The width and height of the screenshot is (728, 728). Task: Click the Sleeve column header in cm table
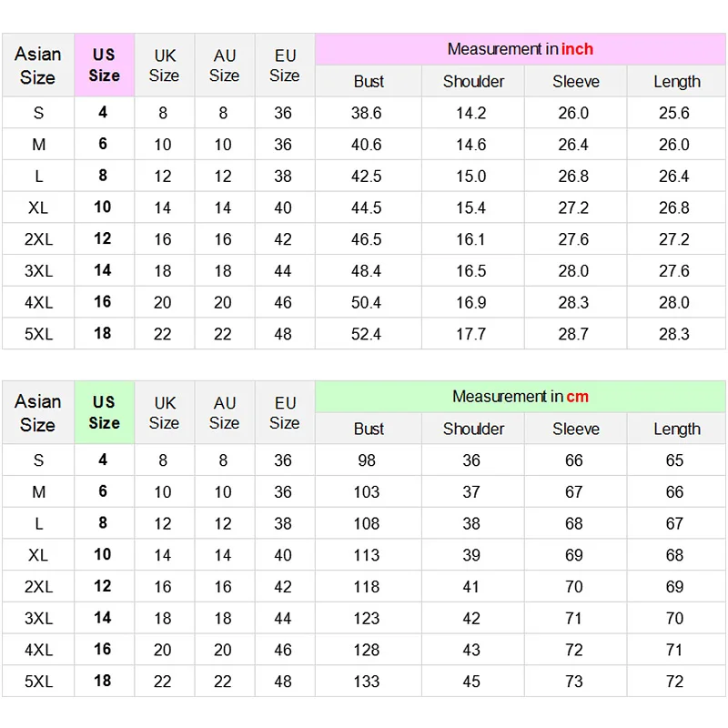tap(576, 430)
